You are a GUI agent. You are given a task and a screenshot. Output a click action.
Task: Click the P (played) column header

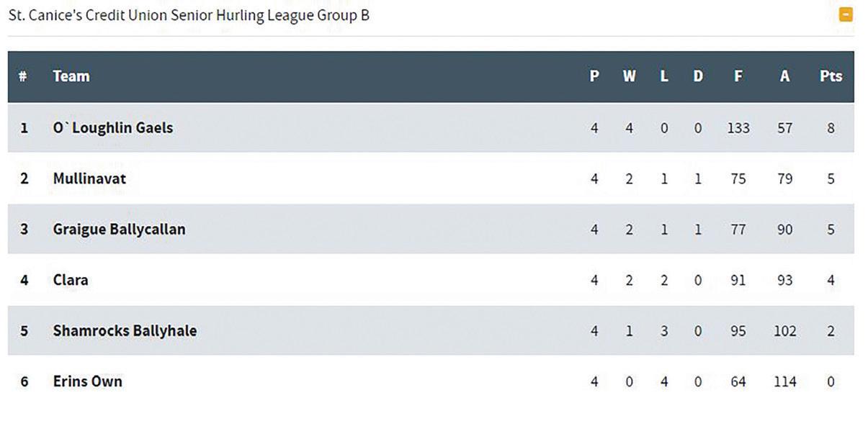click(594, 76)
